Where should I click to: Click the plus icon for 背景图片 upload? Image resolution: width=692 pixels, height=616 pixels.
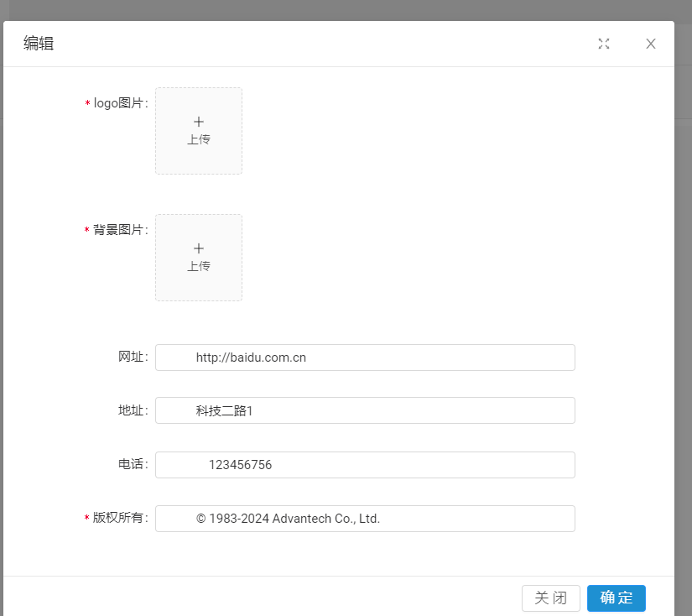(199, 248)
